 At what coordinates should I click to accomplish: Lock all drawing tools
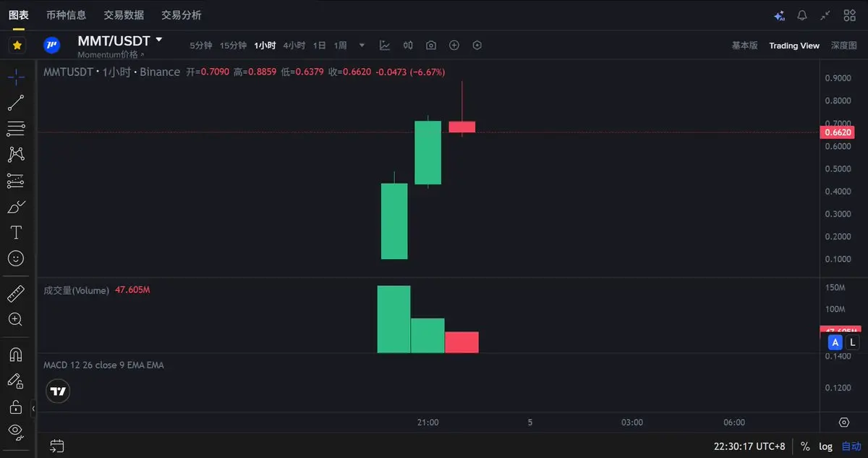[16, 407]
